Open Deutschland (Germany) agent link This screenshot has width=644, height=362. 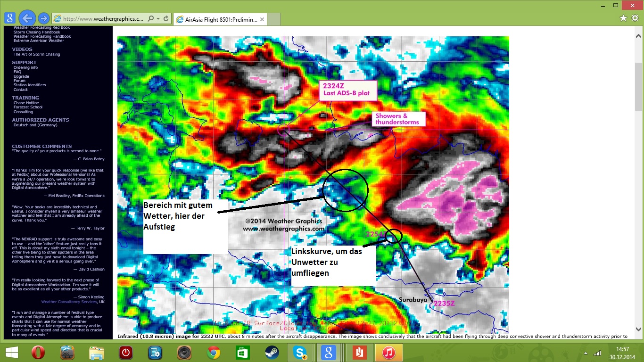[x=35, y=125]
